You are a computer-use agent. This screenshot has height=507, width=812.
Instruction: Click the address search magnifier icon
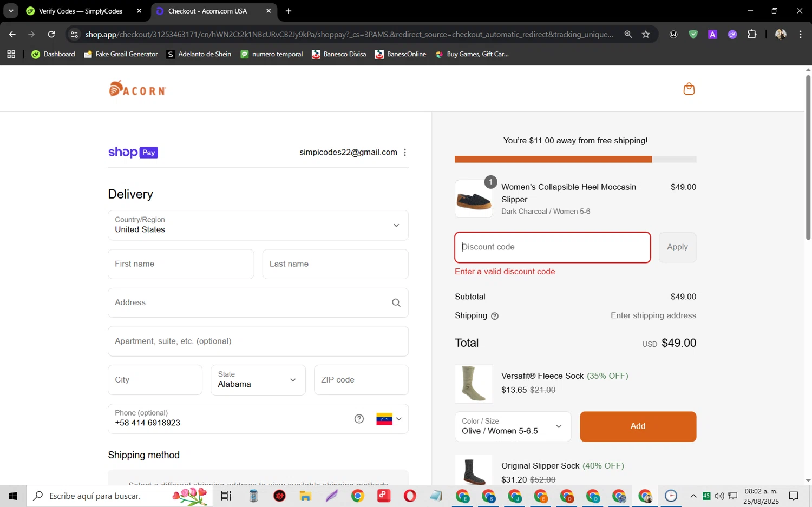point(396,303)
